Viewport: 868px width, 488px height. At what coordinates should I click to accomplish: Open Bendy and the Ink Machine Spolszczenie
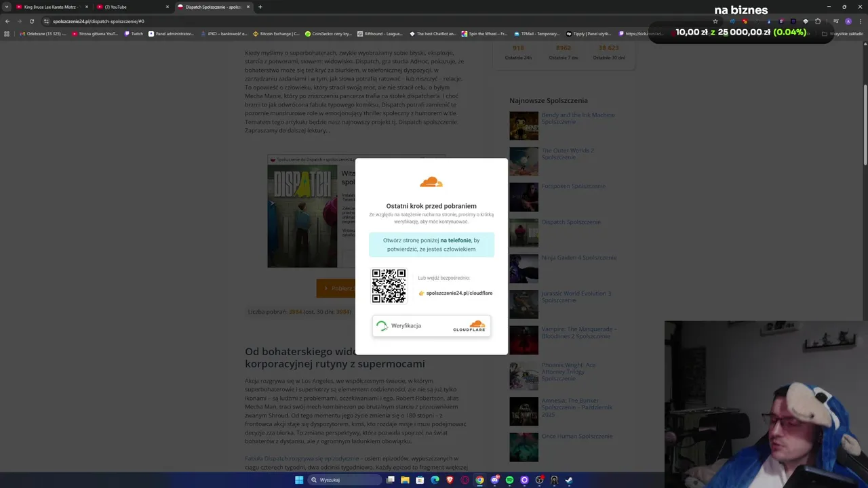578,118
